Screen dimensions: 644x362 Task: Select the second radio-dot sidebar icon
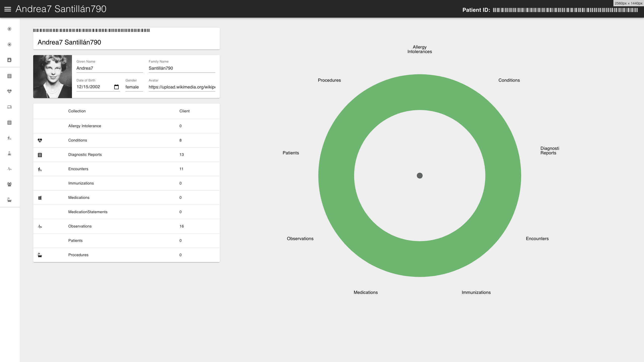(x=9, y=44)
